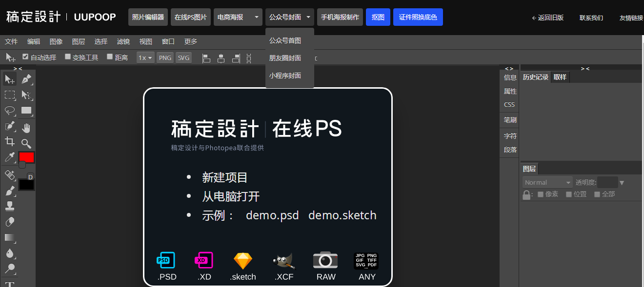Select the Gradient tool
The image size is (644, 287).
pos(10,237)
